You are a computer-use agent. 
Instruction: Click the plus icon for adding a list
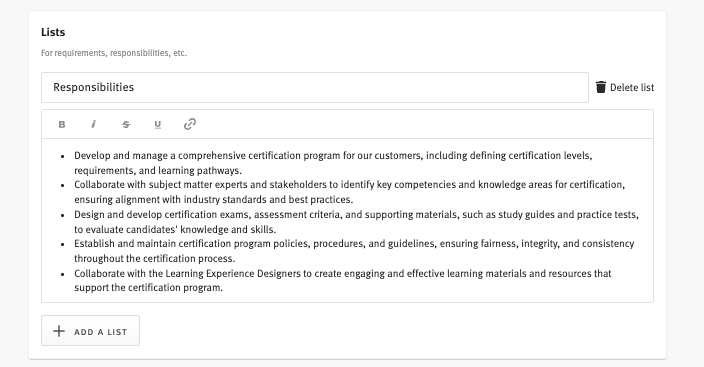59,331
